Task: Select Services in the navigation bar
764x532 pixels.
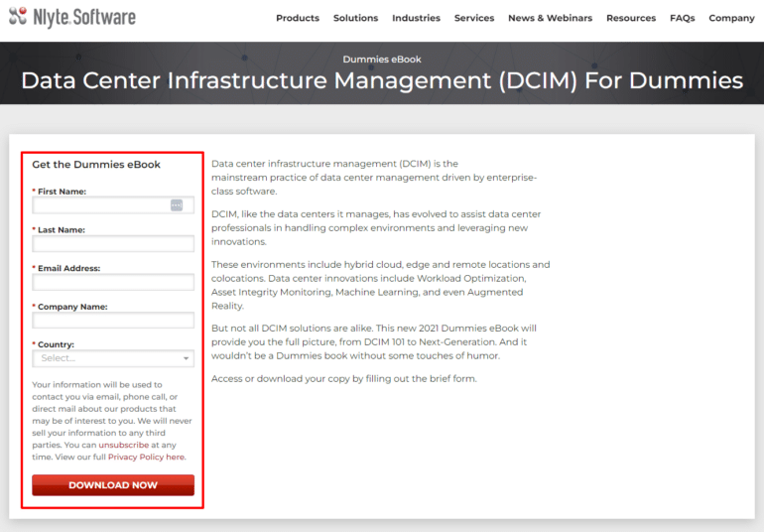Action: pos(474,18)
